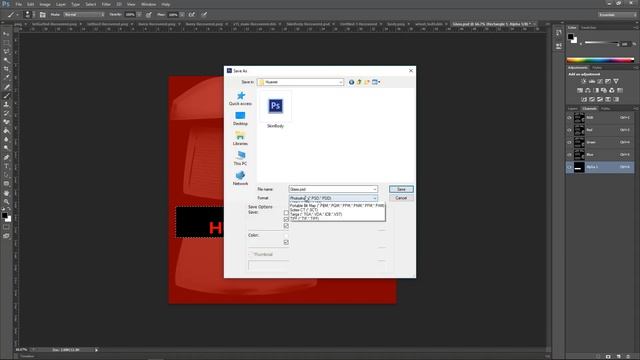Choose Targa format option
640x360 pixels.
[x=337, y=214]
